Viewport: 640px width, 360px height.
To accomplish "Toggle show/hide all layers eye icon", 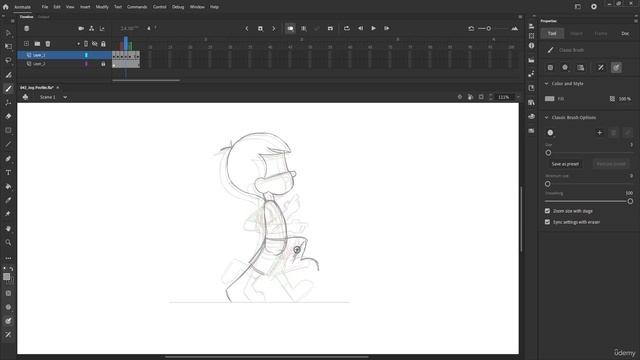I will [95, 44].
